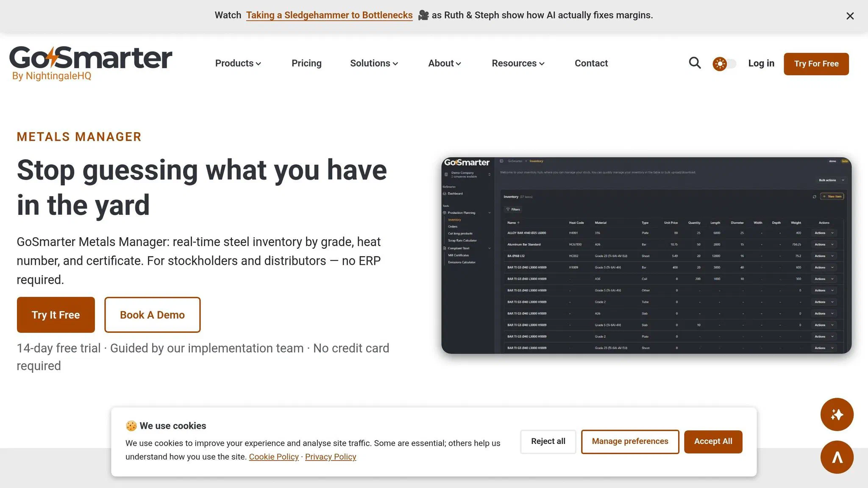Click Log in in the header

(x=761, y=63)
